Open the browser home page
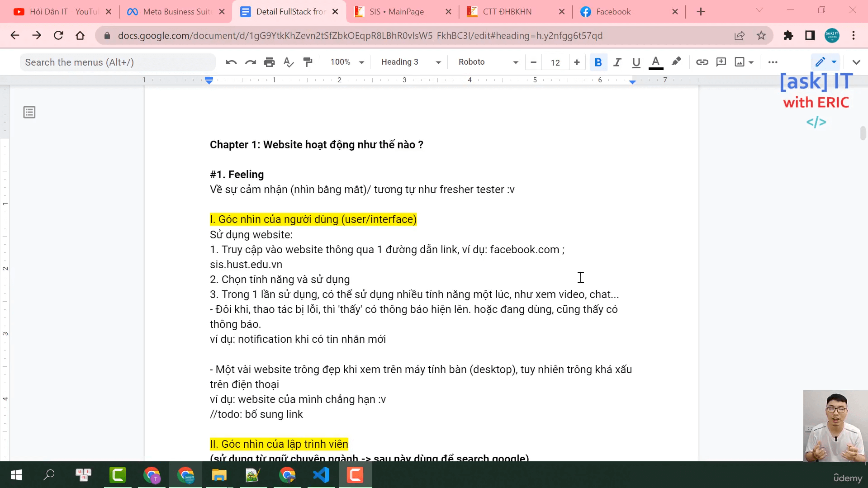868x488 pixels. point(80,35)
